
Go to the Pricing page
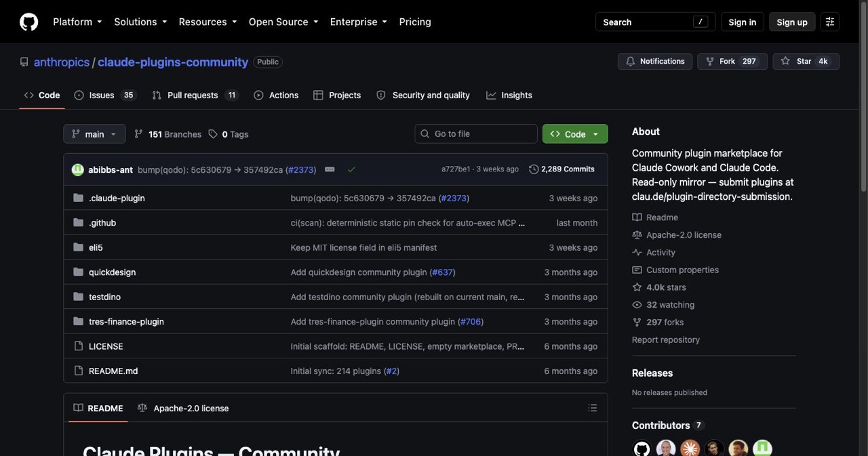pos(415,22)
